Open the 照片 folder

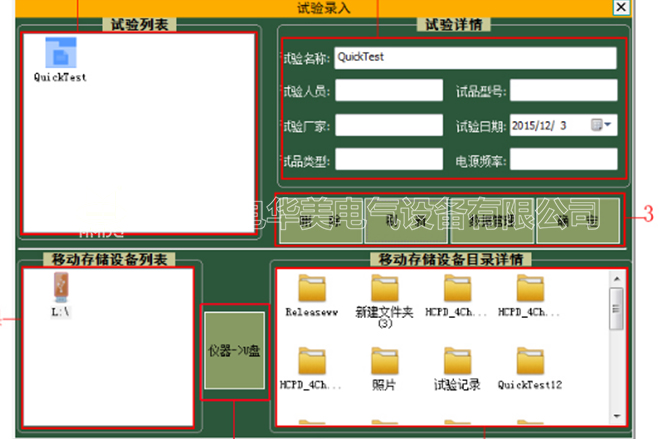(385, 361)
